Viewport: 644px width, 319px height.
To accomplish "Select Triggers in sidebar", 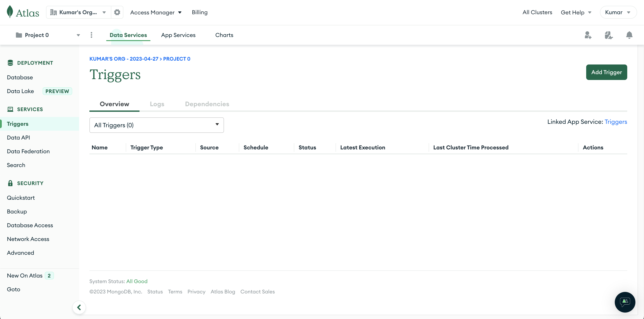I will [40, 124].
